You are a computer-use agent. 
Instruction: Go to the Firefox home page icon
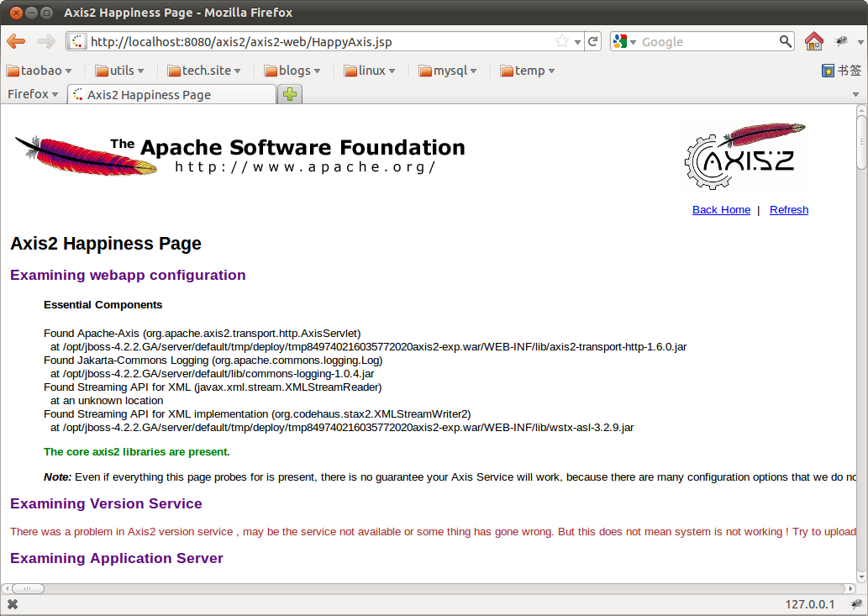pyautogui.click(x=813, y=41)
